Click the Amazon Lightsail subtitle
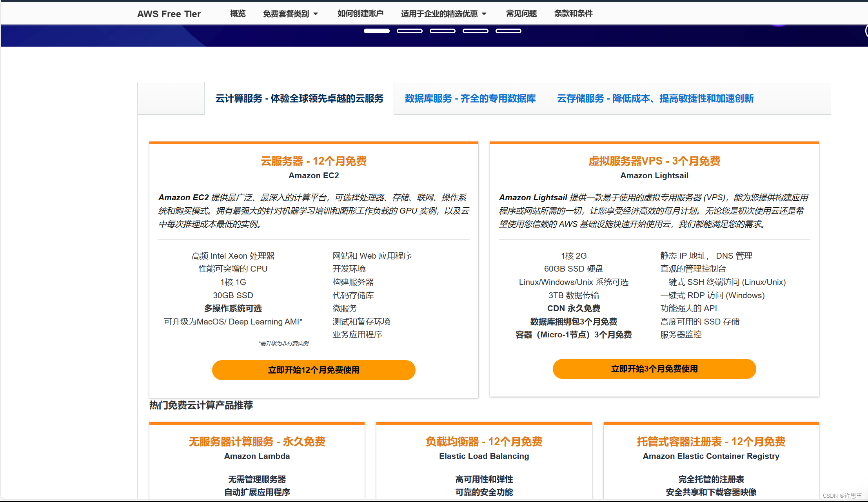 point(654,176)
